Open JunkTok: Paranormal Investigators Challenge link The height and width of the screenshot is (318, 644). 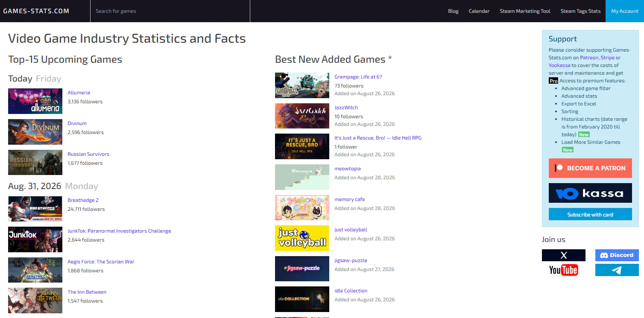[x=119, y=231]
